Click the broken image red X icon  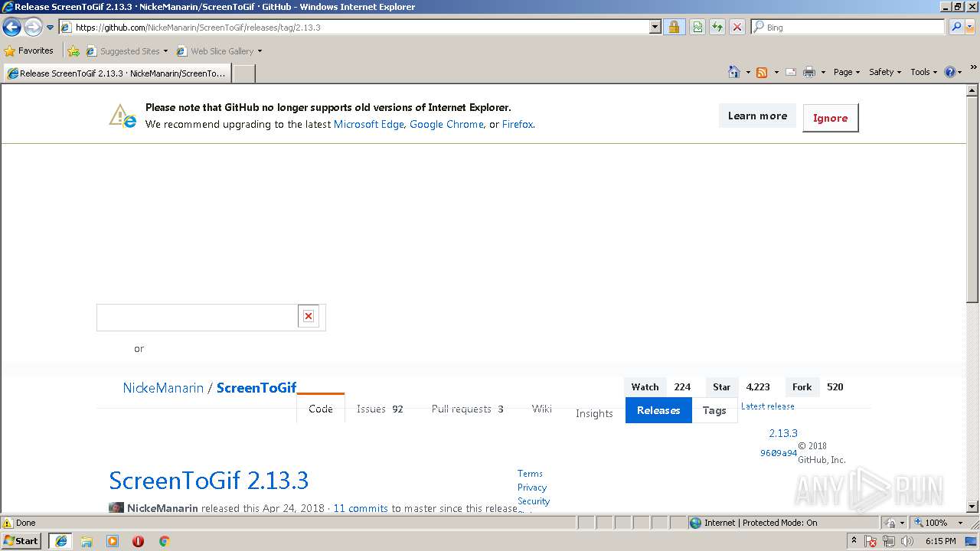[309, 316]
